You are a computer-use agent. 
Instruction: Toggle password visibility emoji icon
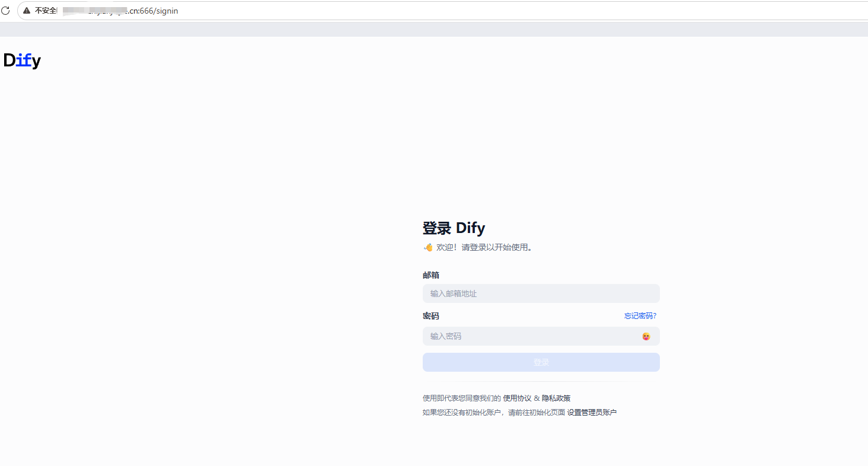click(646, 336)
